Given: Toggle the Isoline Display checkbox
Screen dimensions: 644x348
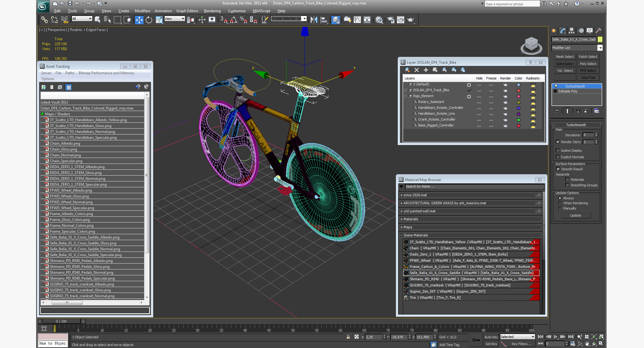Looking at the screenshot, I should click(x=558, y=151).
